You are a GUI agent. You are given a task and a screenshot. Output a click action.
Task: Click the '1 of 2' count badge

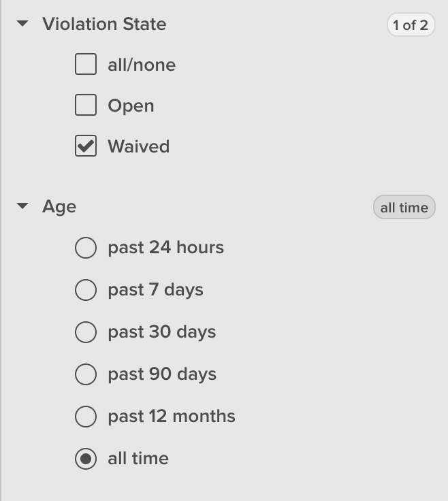pos(411,25)
